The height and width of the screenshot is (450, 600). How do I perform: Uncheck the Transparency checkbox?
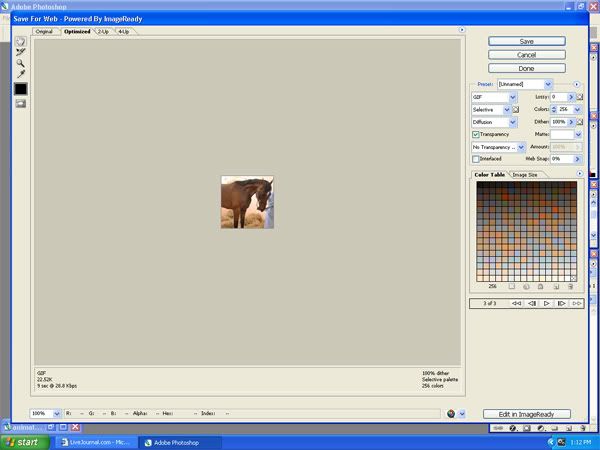(476, 135)
